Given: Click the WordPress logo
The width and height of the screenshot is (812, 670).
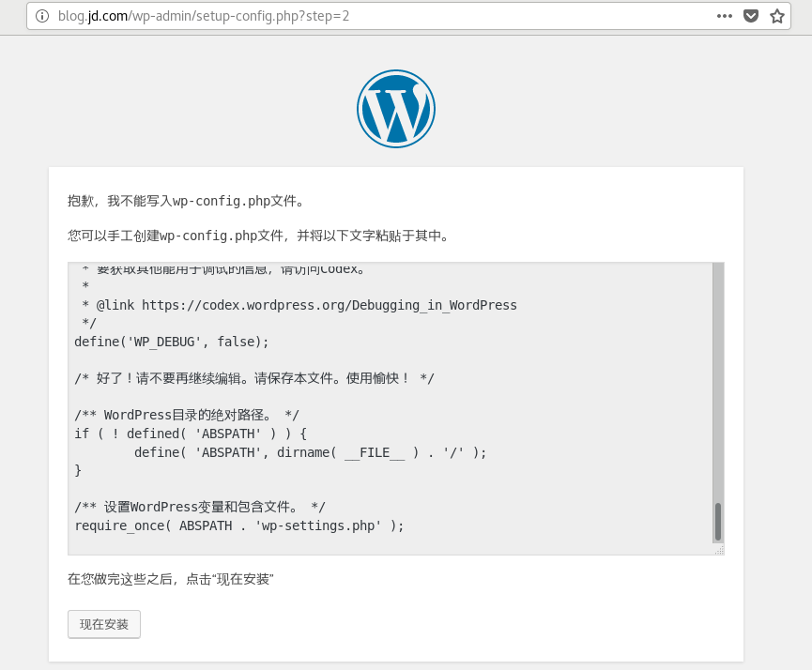Looking at the screenshot, I should [x=396, y=109].
